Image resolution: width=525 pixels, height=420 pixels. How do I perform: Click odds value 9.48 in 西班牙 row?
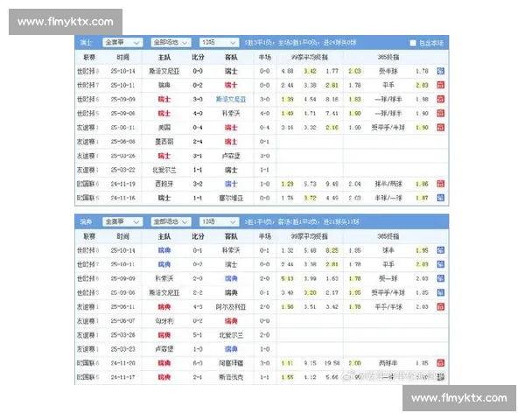[x=332, y=184]
